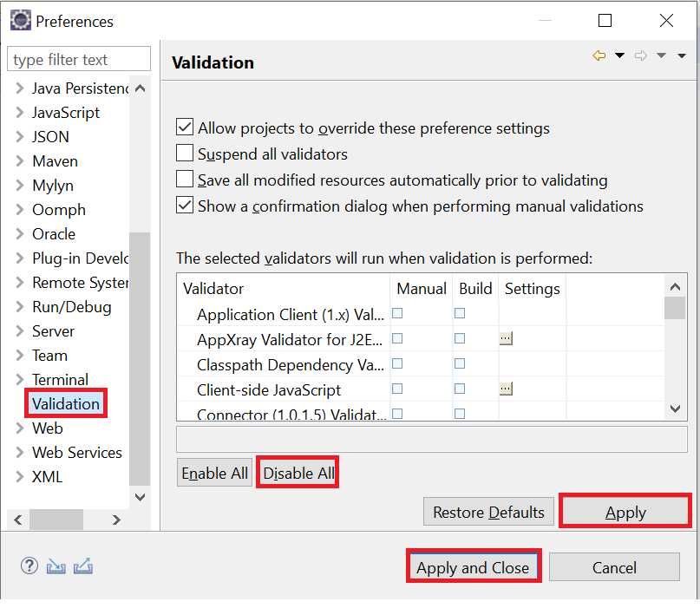
Task: Select Validation in the preferences sidebar
Action: tap(65, 403)
